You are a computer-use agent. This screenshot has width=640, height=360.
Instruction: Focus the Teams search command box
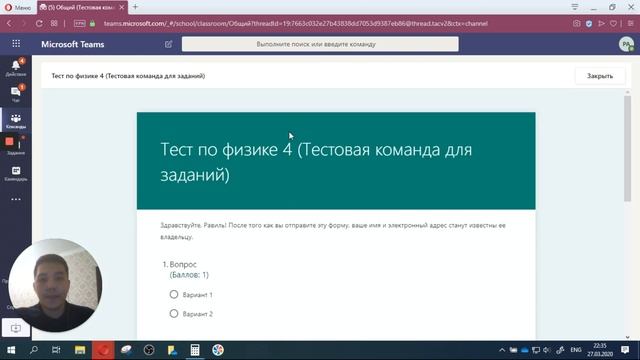(x=320, y=44)
